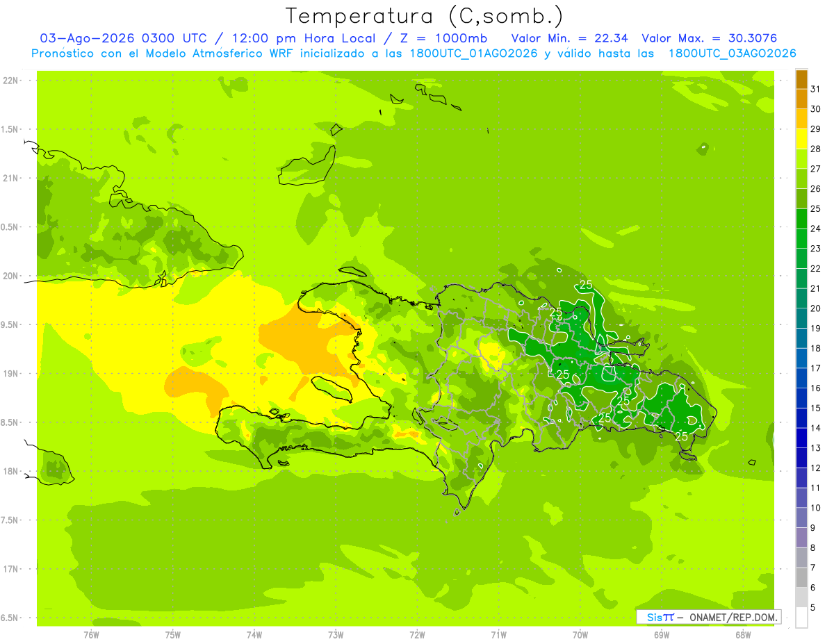Pick the yellow legend swatch between 28 and 29
This screenshot has width=834, height=644.
coord(801,139)
